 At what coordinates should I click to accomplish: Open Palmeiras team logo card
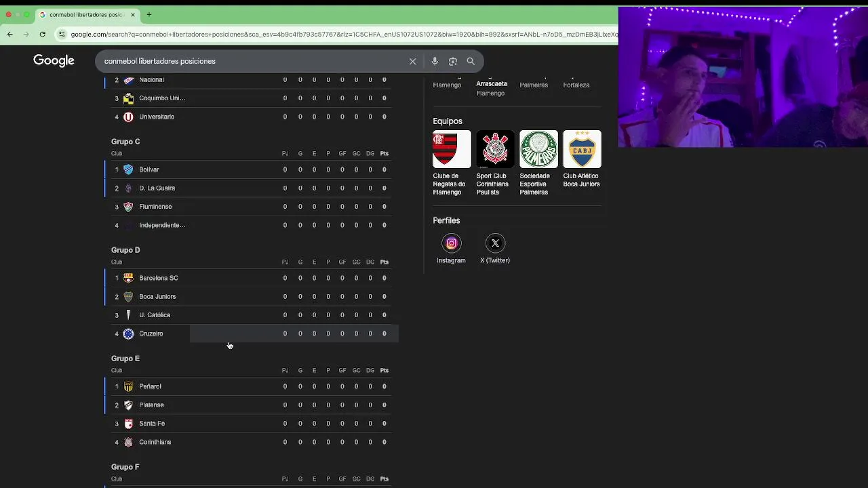(x=538, y=149)
